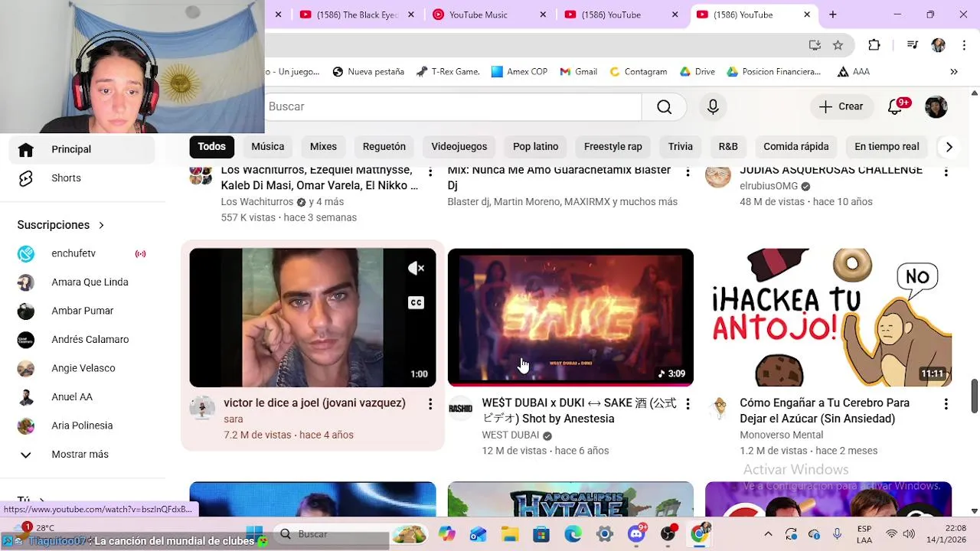Select the Freestyle rap chip
The image size is (980, 551).
[613, 147]
